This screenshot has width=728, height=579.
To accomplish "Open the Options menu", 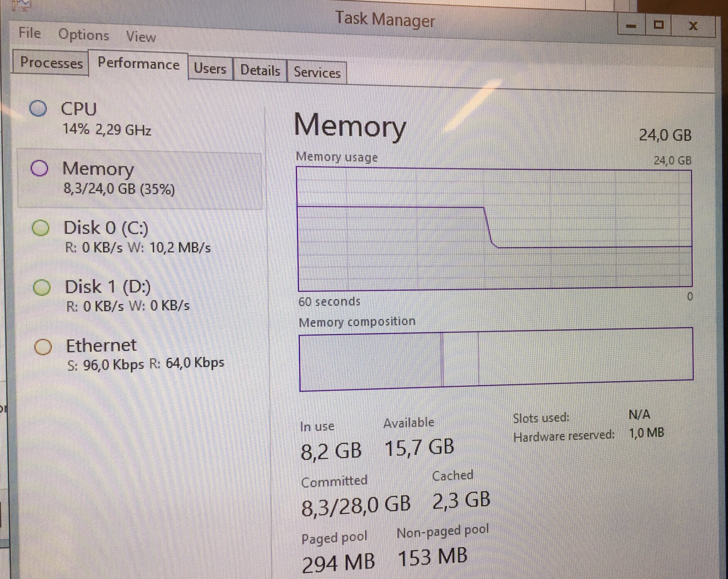I will pos(84,35).
